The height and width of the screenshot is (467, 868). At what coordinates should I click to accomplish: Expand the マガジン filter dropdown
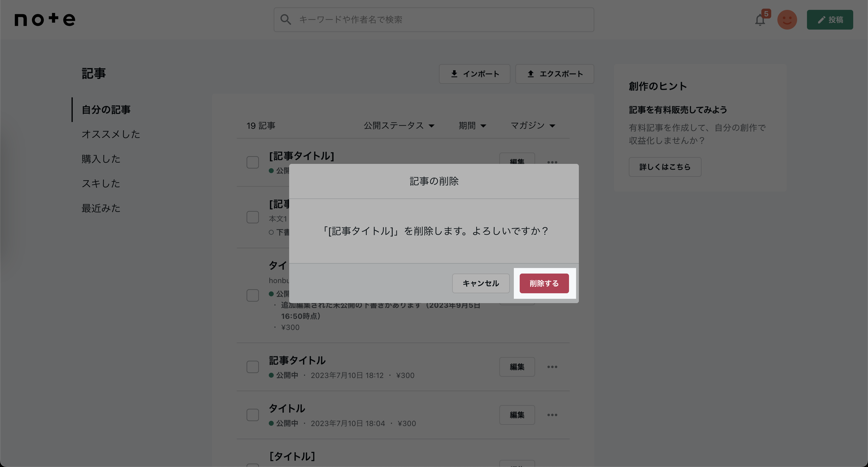pyautogui.click(x=533, y=126)
